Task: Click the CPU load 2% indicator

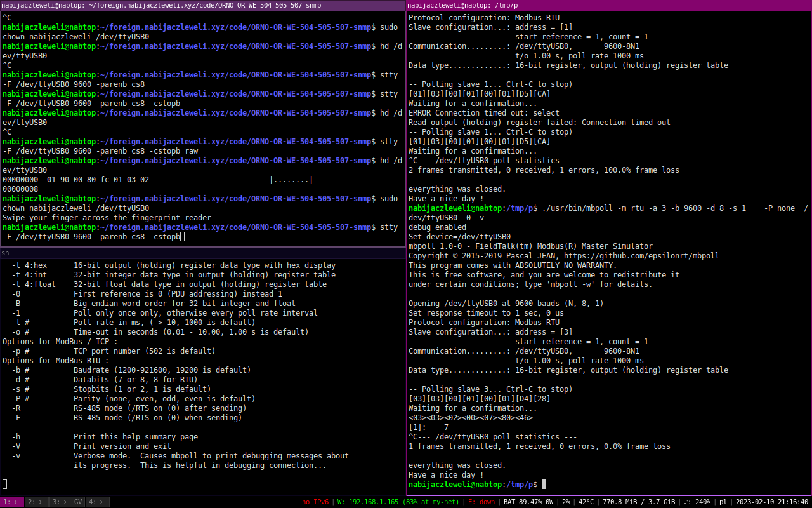Action: pyautogui.click(x=566, y=502)
